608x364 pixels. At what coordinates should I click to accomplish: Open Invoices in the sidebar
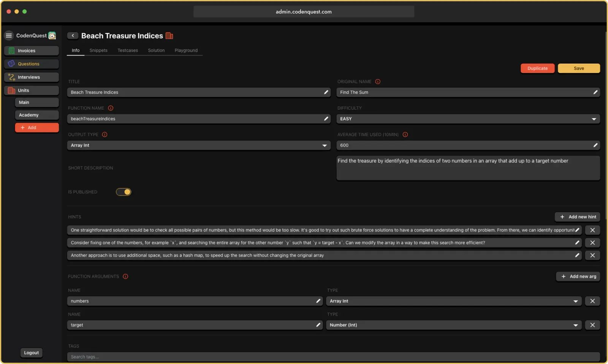32,51
